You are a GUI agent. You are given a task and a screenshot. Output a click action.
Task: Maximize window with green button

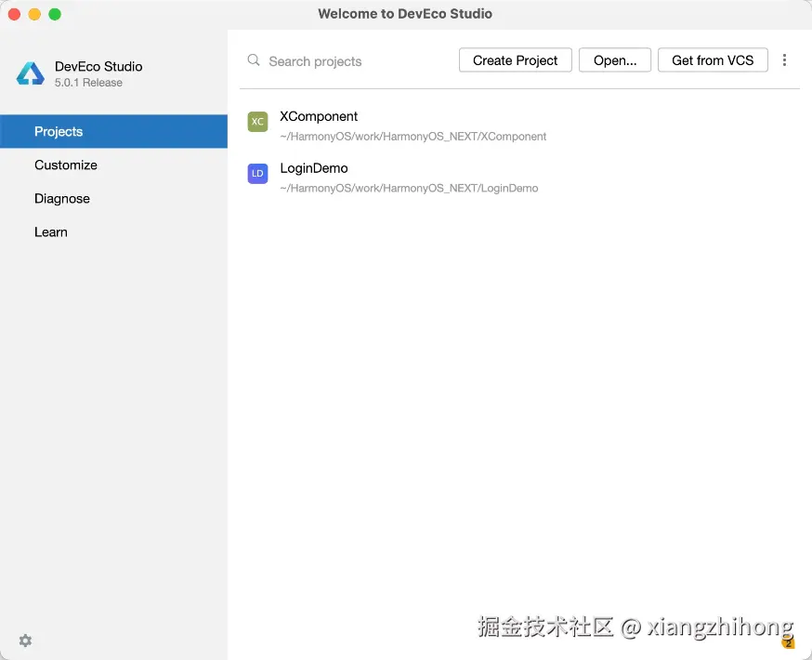[x=55, y=14]
